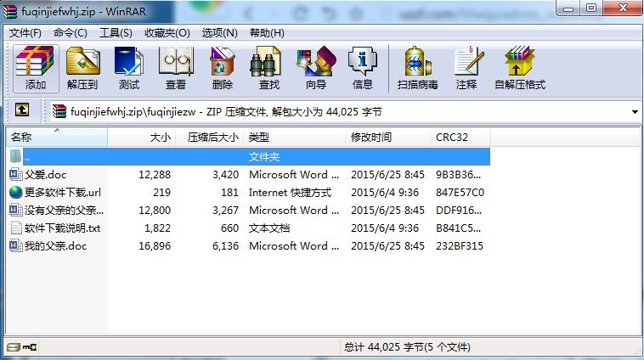Screen dimensions: 644x360
Task: Sort by 大小 column header
Action: coord(142,137)
